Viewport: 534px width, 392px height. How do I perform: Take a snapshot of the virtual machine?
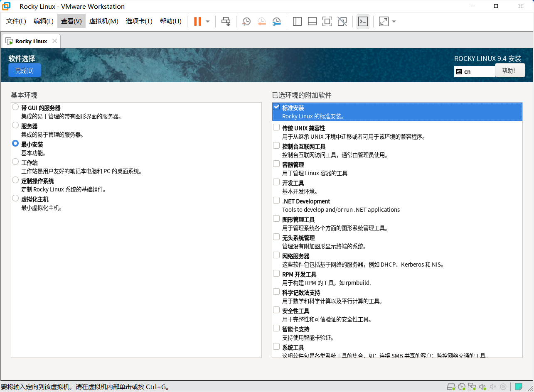click(x=246, y=21)
